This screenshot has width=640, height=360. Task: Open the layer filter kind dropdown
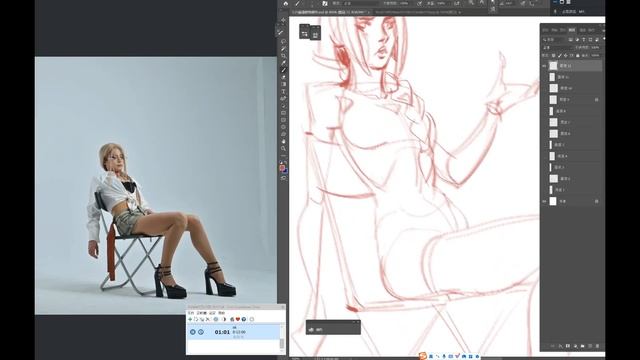555,40
